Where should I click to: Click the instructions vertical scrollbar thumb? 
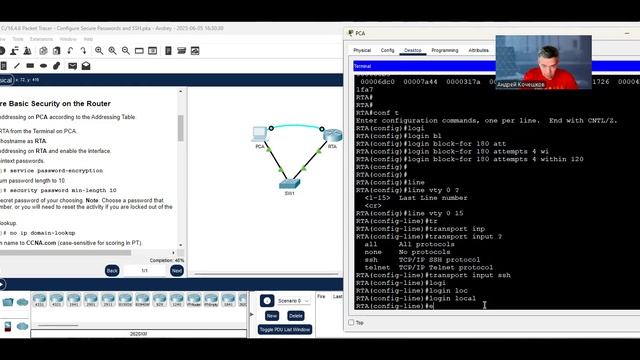[180, 128]
